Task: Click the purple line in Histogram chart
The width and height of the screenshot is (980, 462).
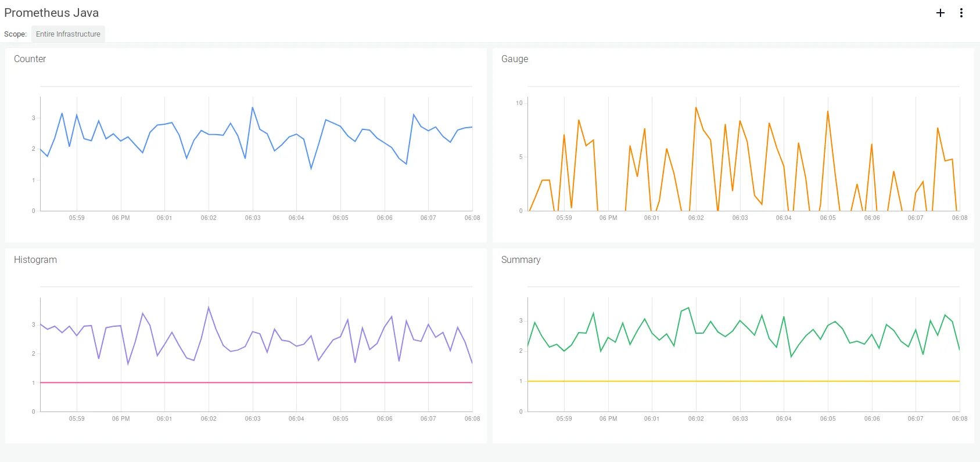Action: 209,308
